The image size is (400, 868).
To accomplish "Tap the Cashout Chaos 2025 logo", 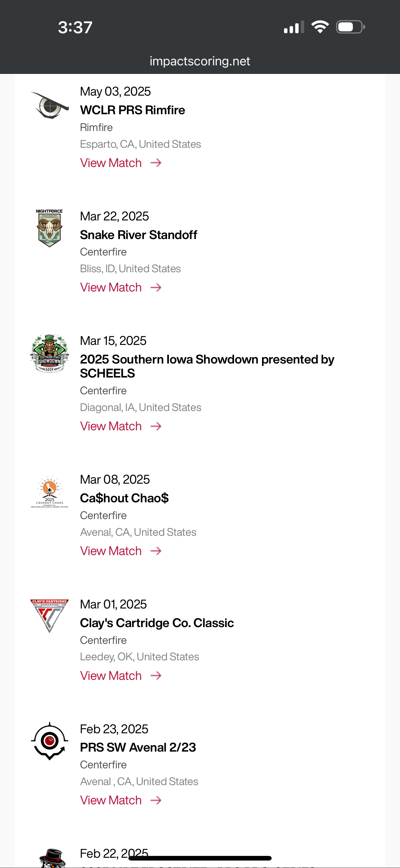I will pyautogui.click(x=50, y=492).
